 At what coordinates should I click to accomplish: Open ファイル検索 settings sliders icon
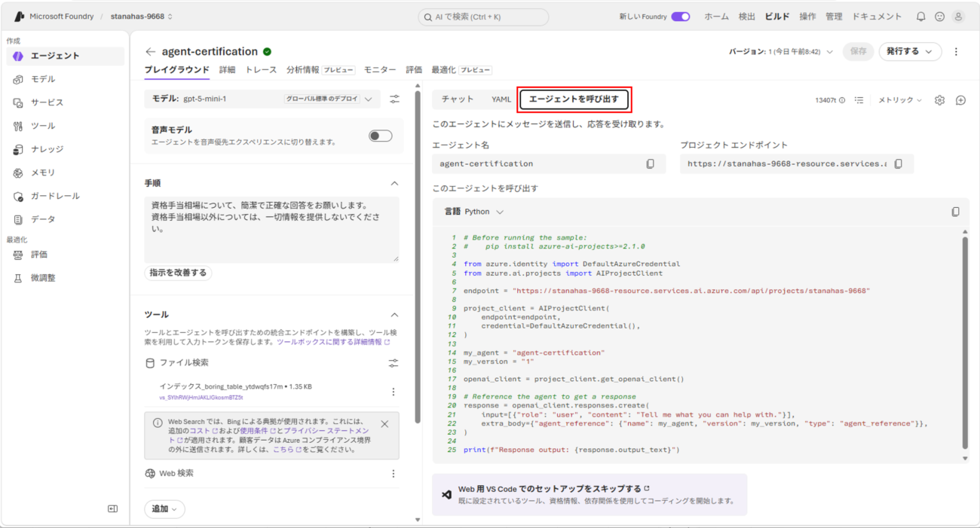(393, 363)
